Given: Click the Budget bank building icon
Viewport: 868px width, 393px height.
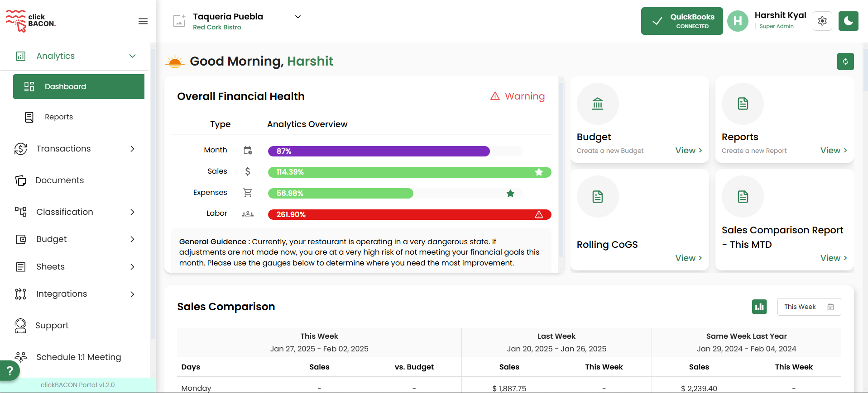Looking at the screenshot, I should (x=597, y=104).
